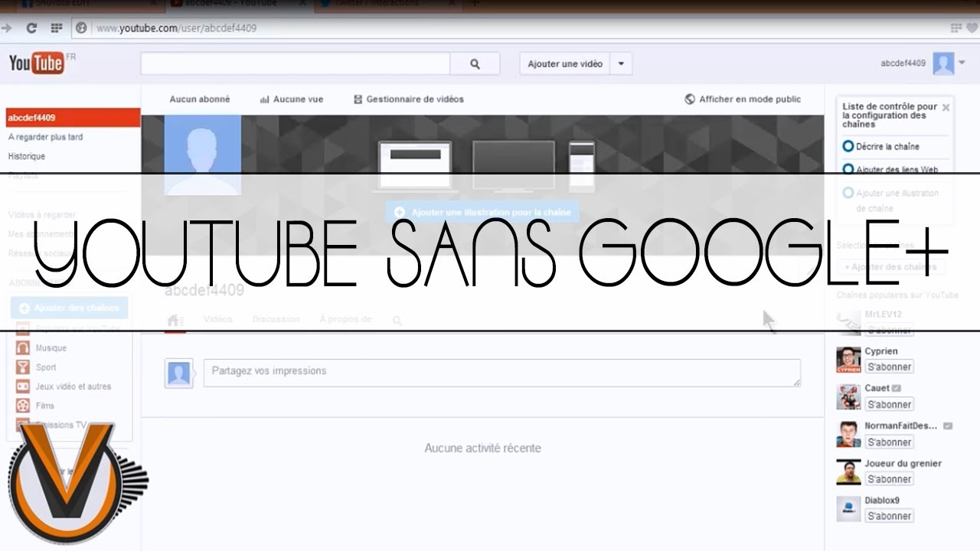
Task: Subscribe to the NormanFaitDes channel
Action: 889,442
